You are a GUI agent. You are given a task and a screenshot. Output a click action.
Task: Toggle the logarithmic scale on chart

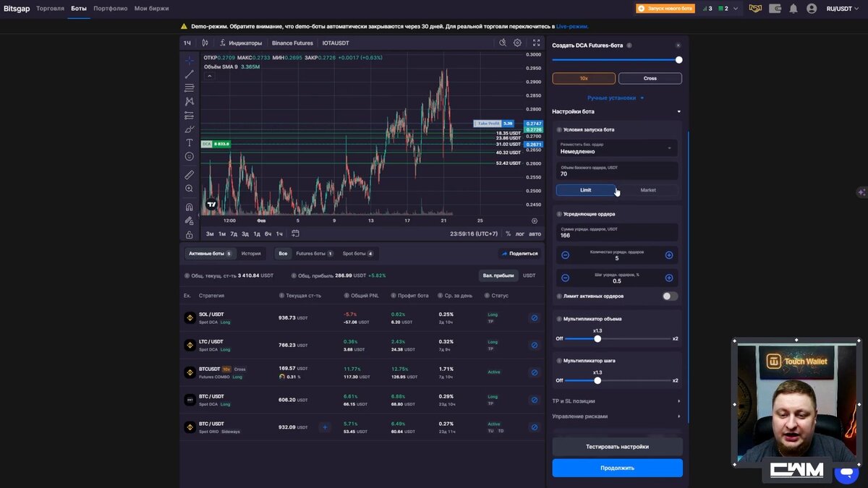click(520, 234)
